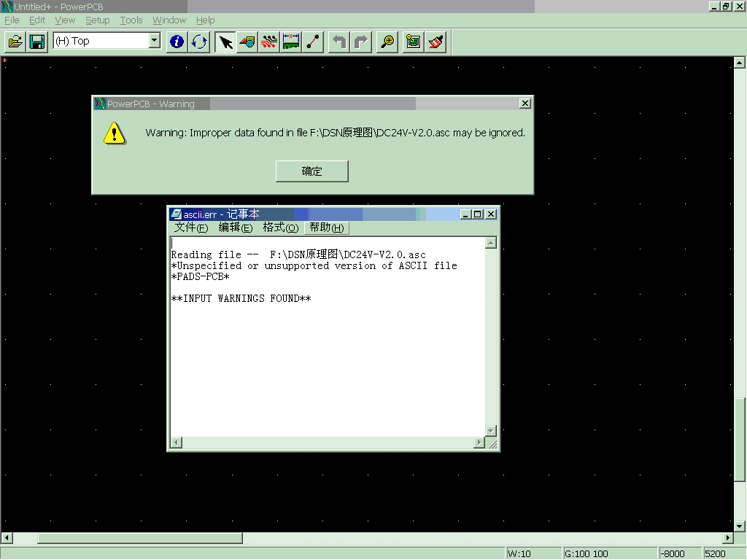The image size is (747, 560).
Task: Open Notepad 文件(F) menu
Action: (x=191, y=227)
